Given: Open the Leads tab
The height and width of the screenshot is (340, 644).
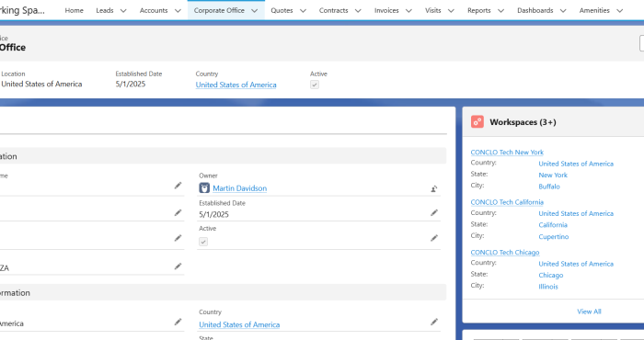Looking at the screenshot, I should tap(105, 11).
